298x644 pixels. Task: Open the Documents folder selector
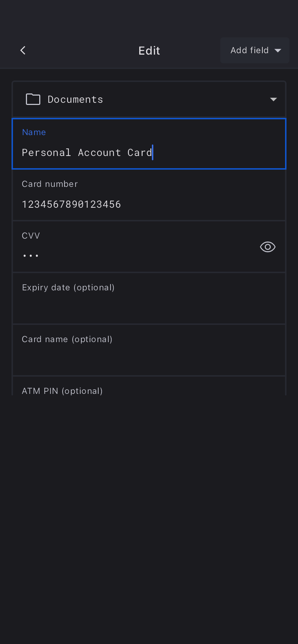(x=149, y=99)
